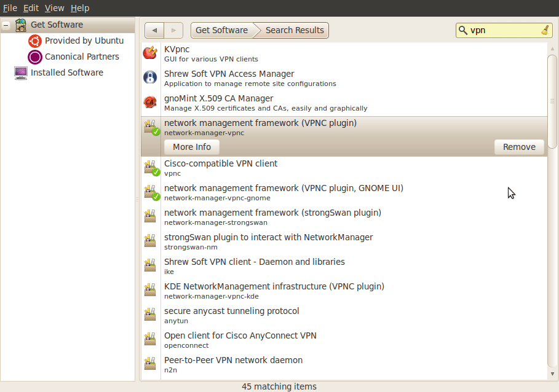
Task: Click the magnifier icon in search box
Action: (x=462, y=30)
